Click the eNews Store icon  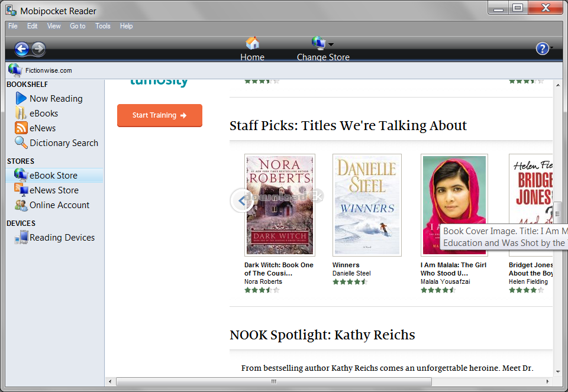[21, 190]
